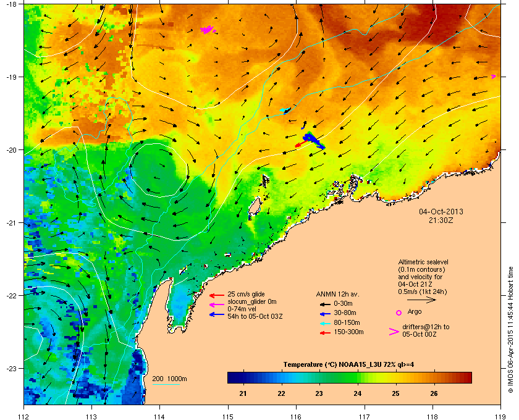
Task: Click the date label 04-Oct-2013
Action: point(441,211)
